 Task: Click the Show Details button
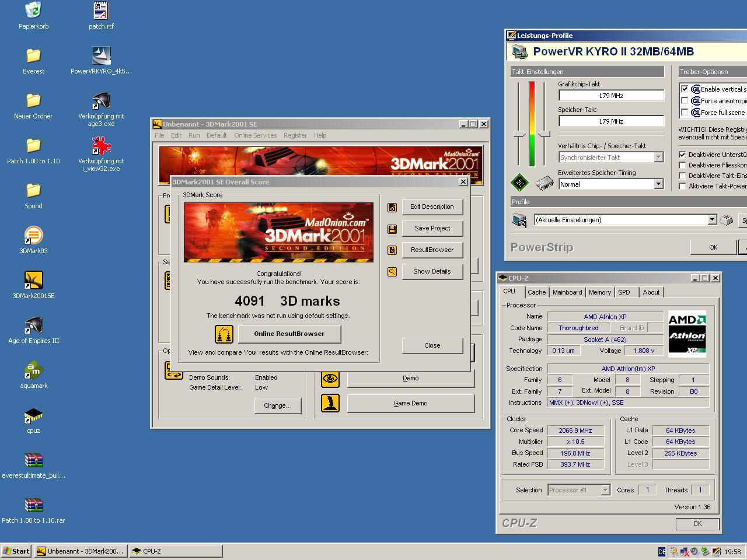432,271
